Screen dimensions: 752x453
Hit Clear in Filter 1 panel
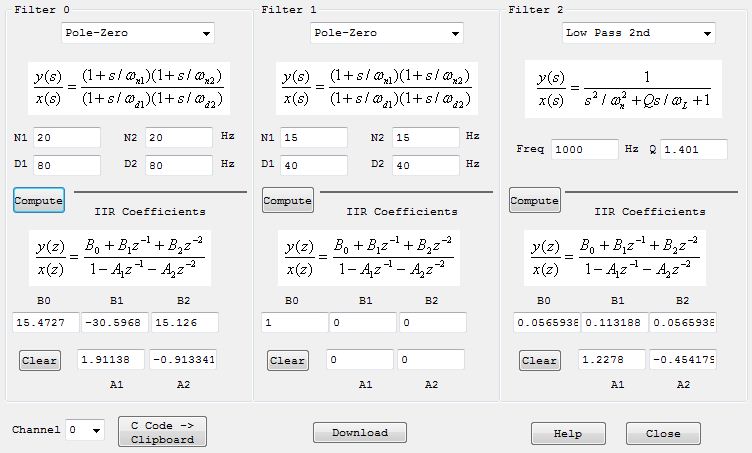287,360
